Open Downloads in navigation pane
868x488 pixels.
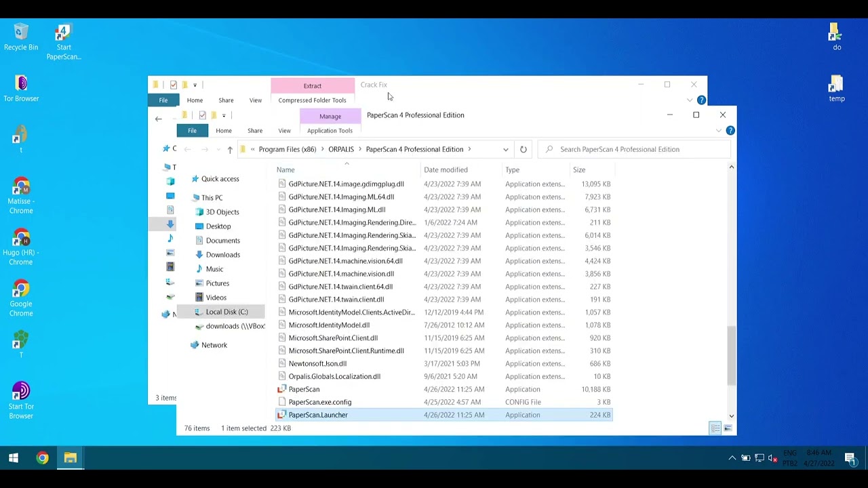pyautogui.click(x=222, y=255)
